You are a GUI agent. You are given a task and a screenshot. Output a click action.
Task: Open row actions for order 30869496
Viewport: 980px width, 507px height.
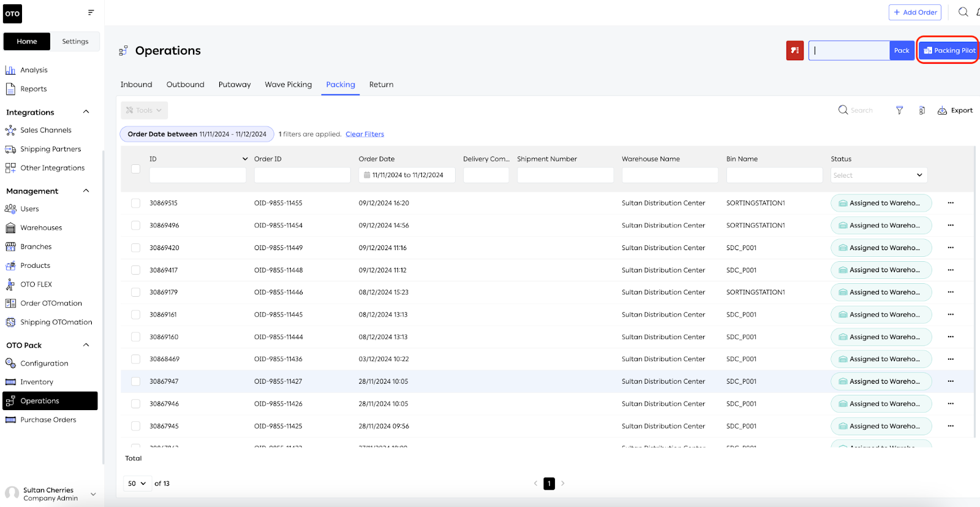point(951,225)
